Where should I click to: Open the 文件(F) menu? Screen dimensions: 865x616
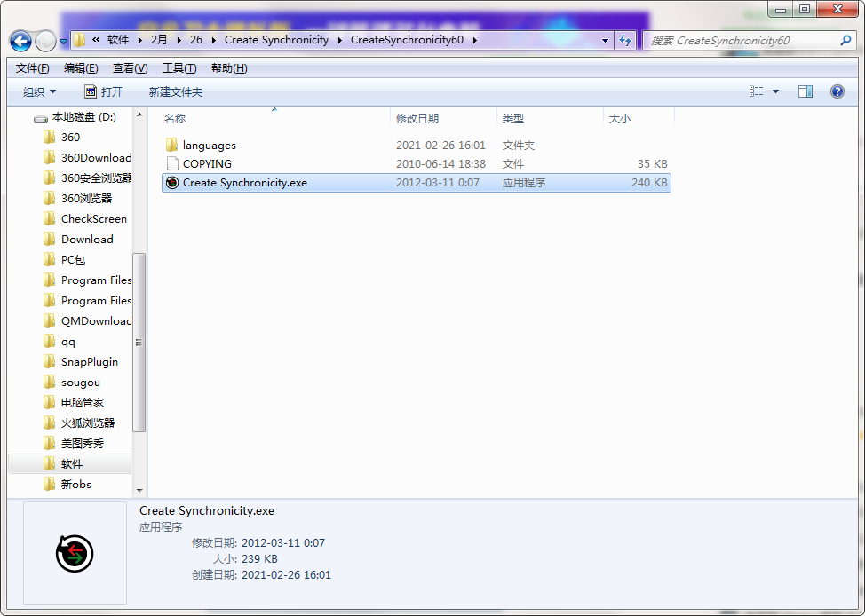pyautogui.click(x=33, y=68)
